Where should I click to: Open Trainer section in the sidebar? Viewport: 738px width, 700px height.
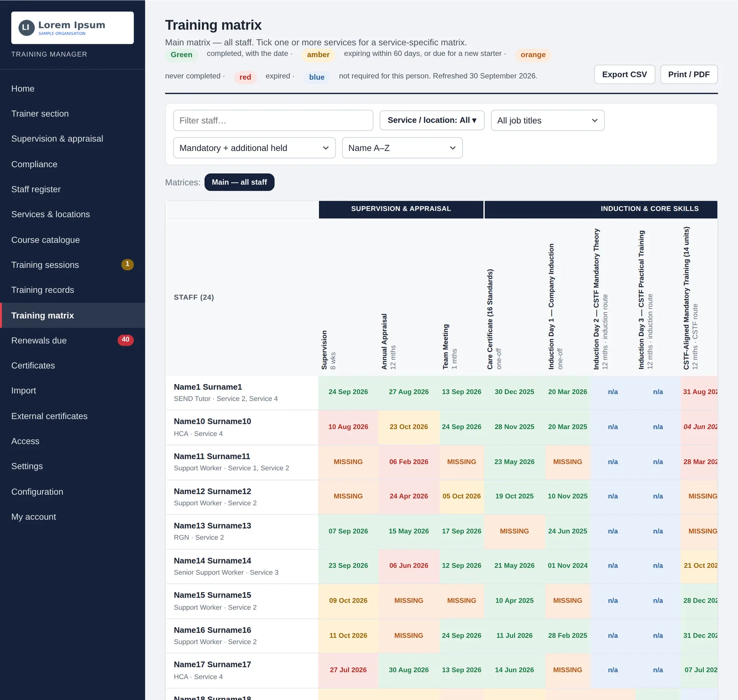coord(72,113)
